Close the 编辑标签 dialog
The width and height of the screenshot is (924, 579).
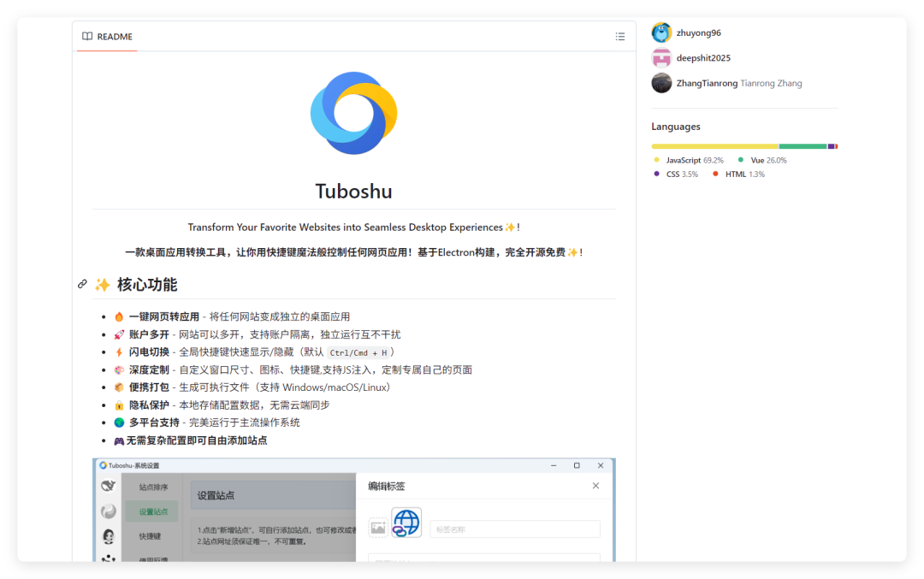595,486
